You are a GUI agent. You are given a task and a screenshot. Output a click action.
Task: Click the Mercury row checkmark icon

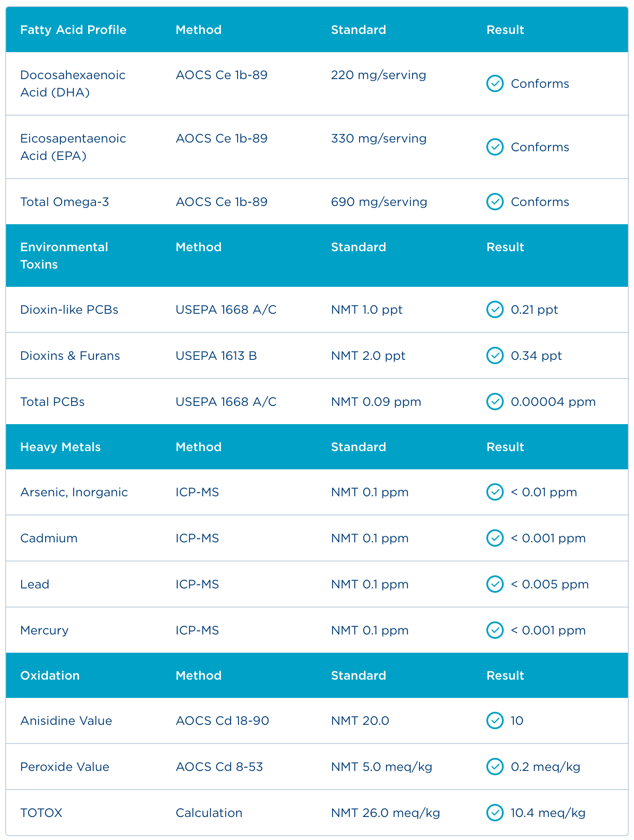pyautogui.click(x=495, y=630)
